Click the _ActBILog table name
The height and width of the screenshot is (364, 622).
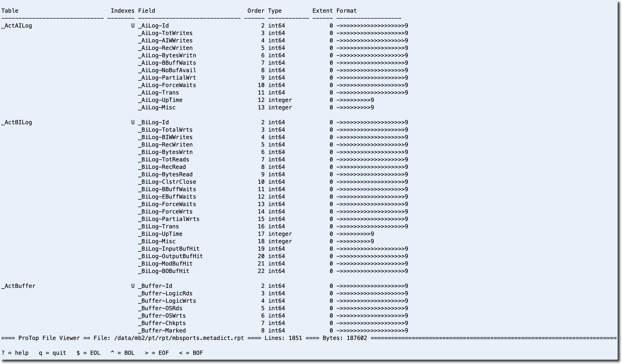coord(17,122)
